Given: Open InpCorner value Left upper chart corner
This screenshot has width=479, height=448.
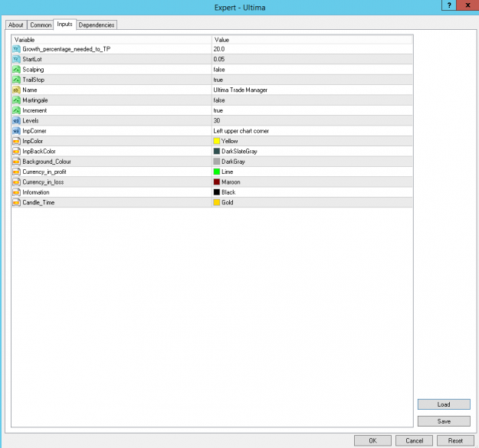Looking at the screenshot, I should 241,131.
